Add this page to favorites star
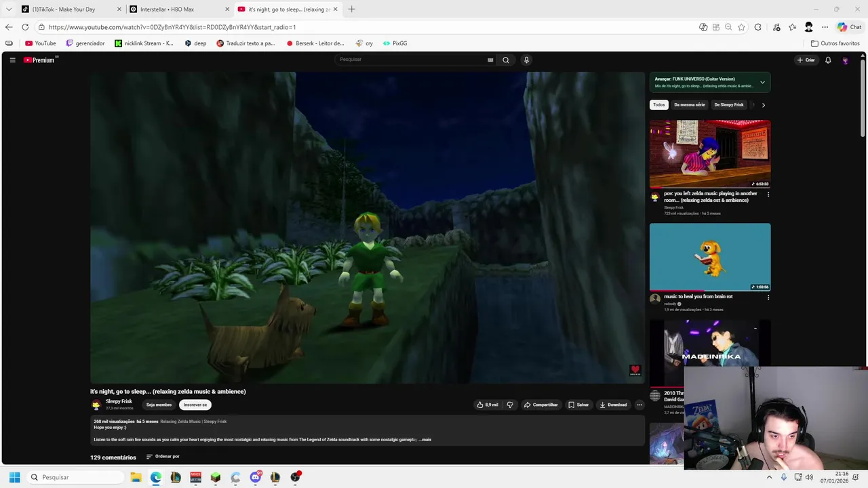Viewport: 868px width, 488px height. [x=741, y=27]
